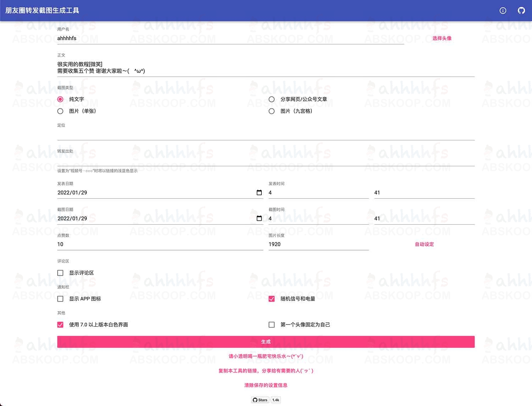Enable the 显示评论区 checkbox
Image resolution: width=532 pixels, height=406 pixels.
(60, 273)
